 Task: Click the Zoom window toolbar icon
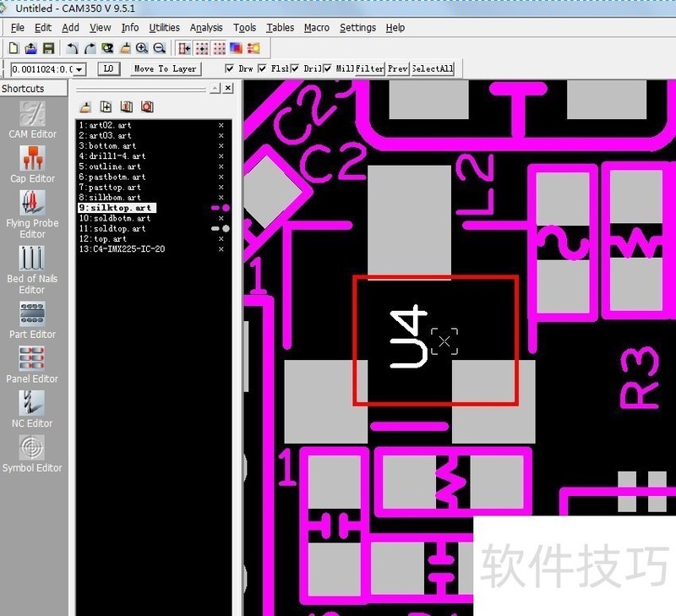pyautogui.click(x=107, y=48)
